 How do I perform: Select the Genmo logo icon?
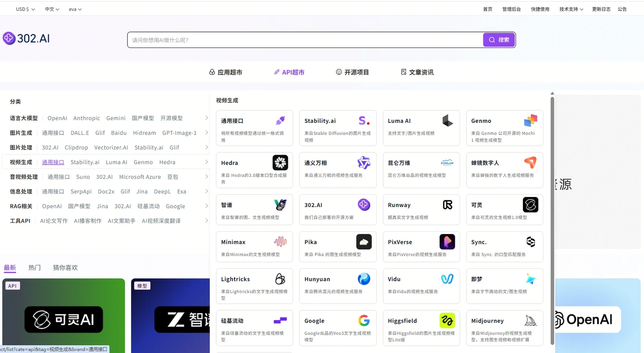tap(530, 120)
